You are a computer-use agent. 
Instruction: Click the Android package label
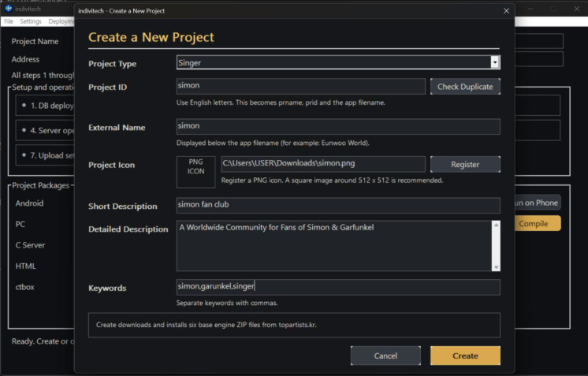pos(29,203)
